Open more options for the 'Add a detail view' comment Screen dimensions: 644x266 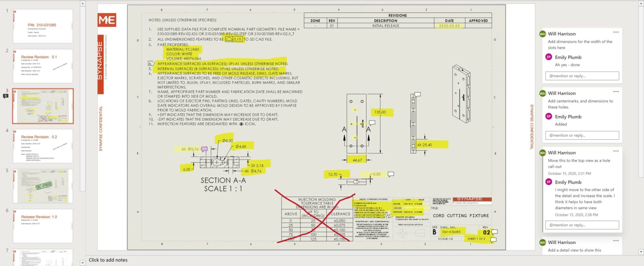point(616,241)
